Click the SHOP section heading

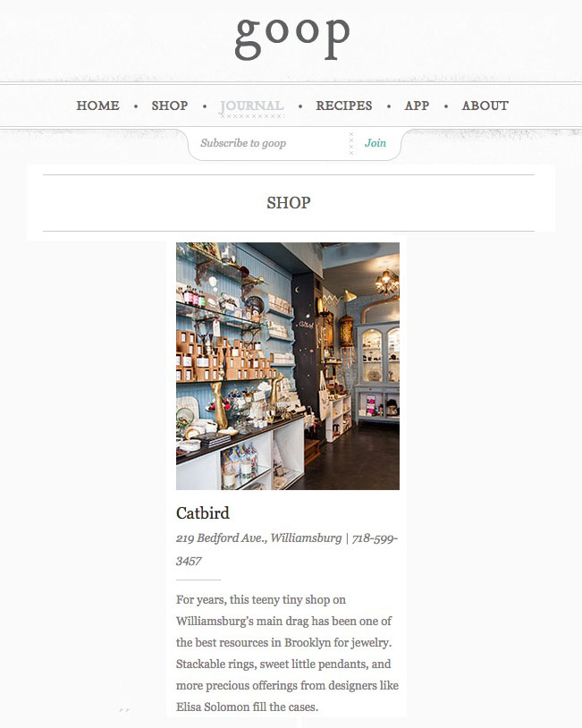click(288, 203)
